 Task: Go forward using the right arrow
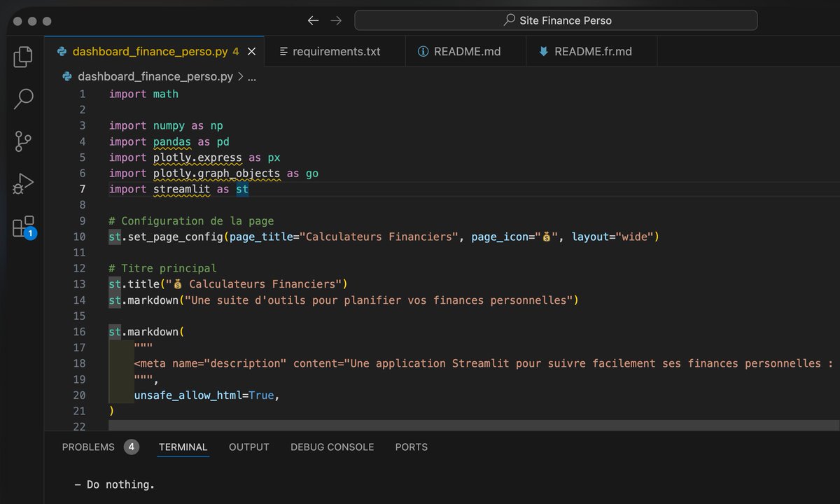[x=336, y=21]
